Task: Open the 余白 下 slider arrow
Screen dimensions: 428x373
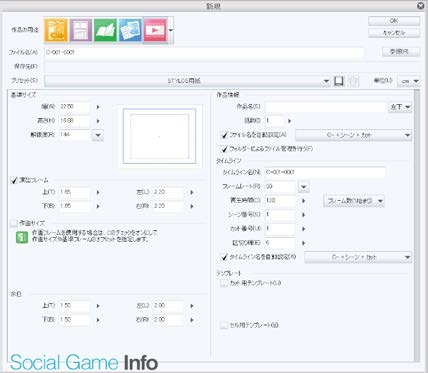Action: [x=98, y=320]
